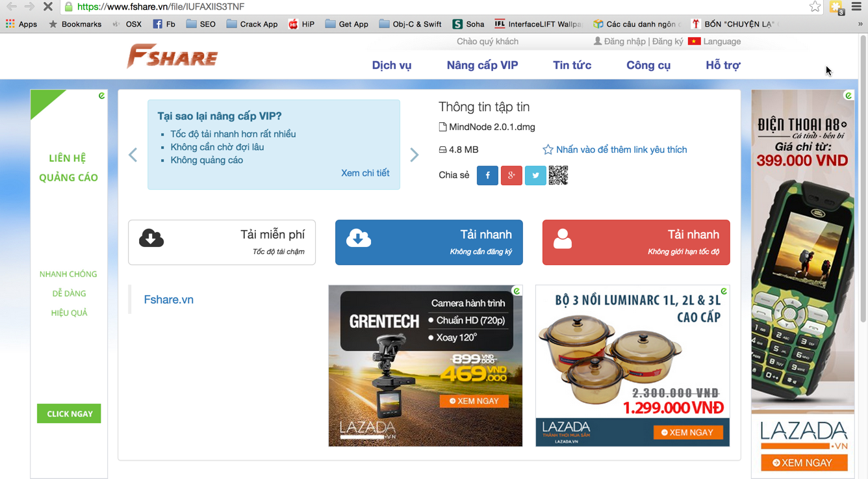Share file via Google Plus icon
This screenshot has width=868, height=479.
pyautogui.click(x=511, y=175)
